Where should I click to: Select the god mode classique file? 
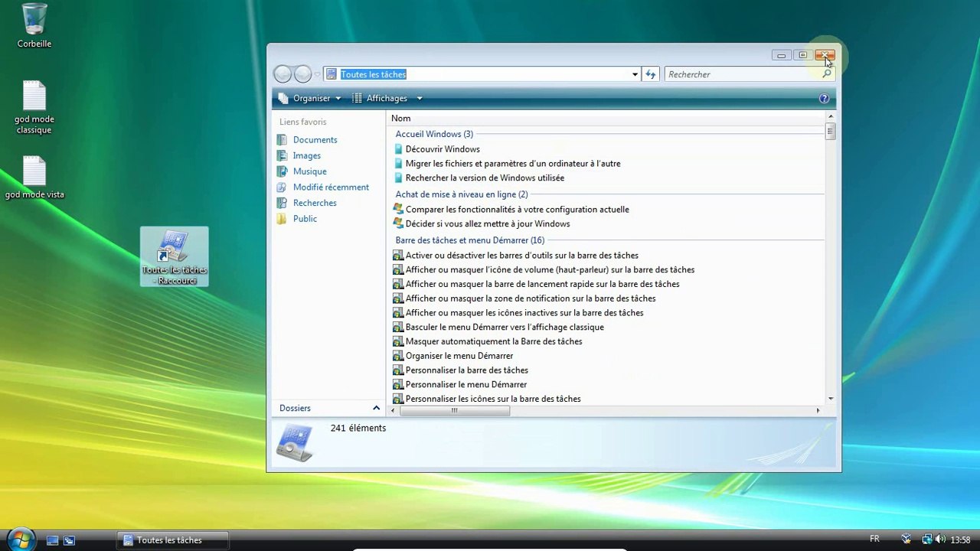tap(34, 108)
